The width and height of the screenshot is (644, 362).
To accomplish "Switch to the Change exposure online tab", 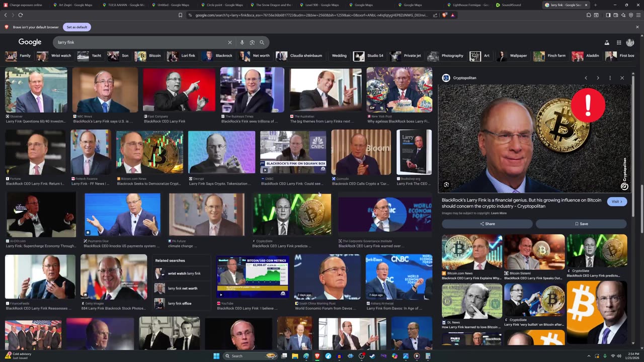I will 24,5.
